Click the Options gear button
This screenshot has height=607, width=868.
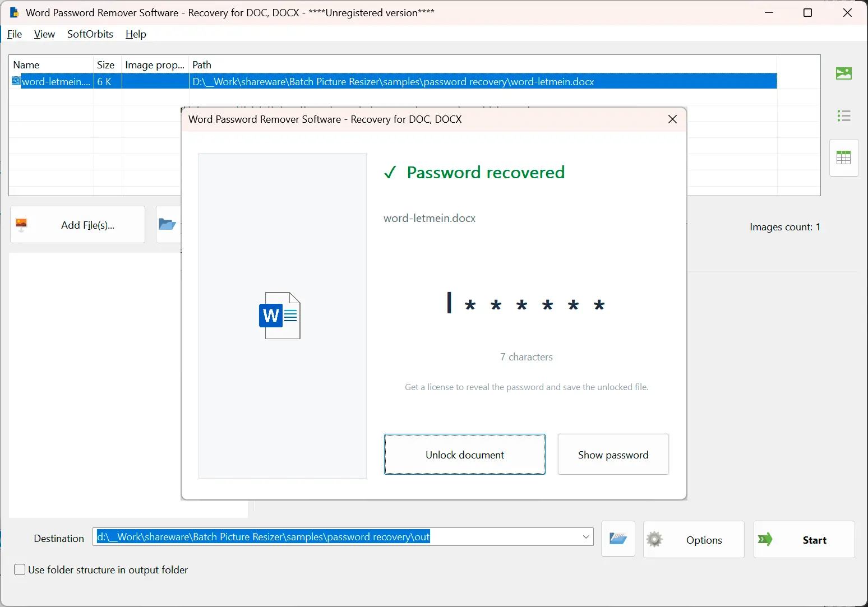pyautogui.click(x=694, y=540)
